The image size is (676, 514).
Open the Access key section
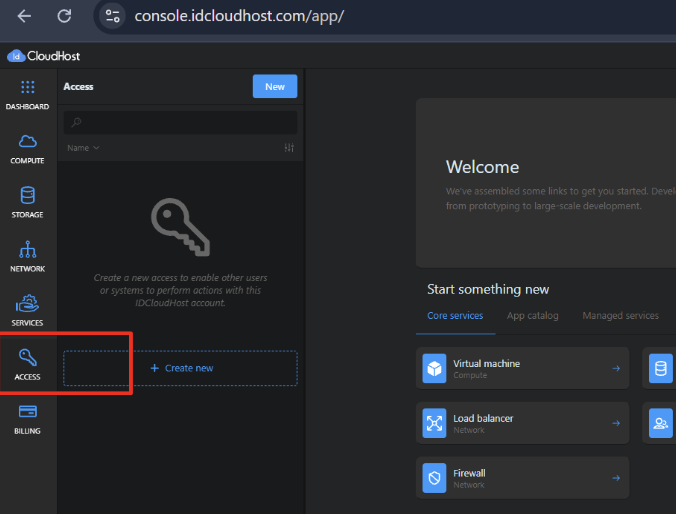pyautogui.click(x=28, y=365)
